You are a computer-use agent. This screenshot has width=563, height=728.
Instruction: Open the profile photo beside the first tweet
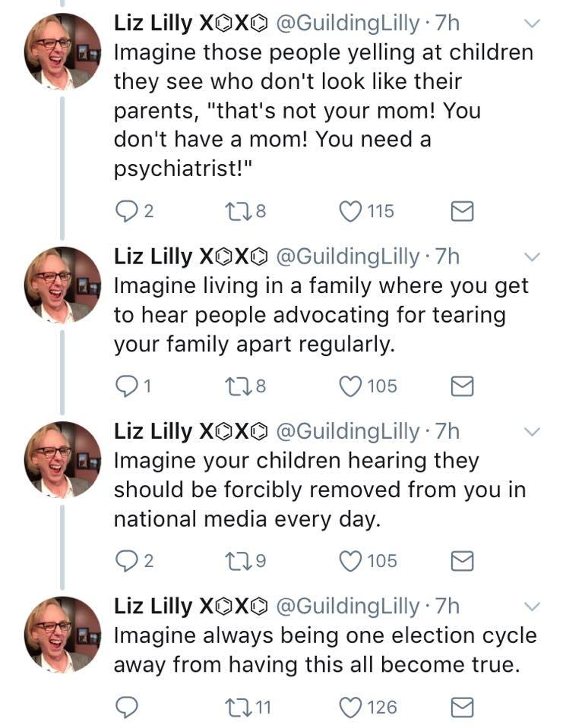click(63, 52)
